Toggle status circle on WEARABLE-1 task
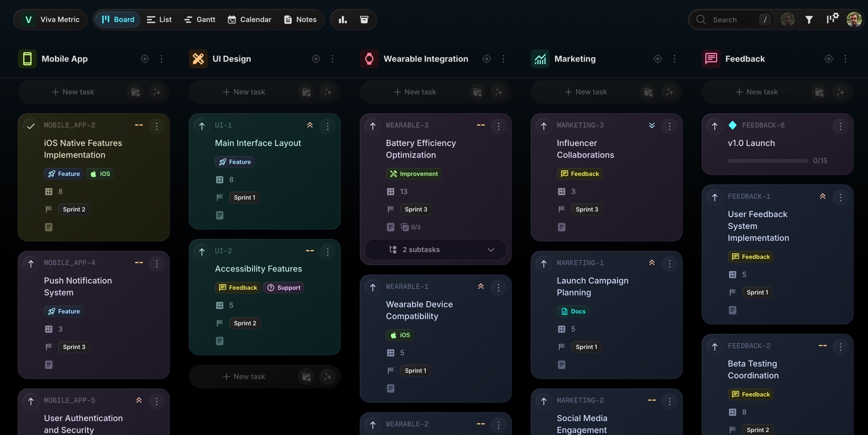The height and width of the screenshot is (435, 868). [x=373, y=288]
